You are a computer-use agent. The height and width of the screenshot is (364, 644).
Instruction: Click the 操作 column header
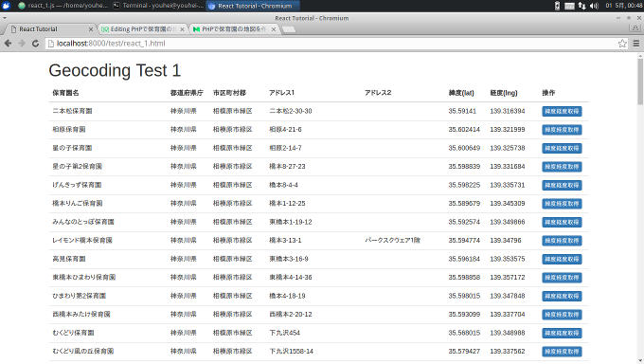(x=548, y=93)
